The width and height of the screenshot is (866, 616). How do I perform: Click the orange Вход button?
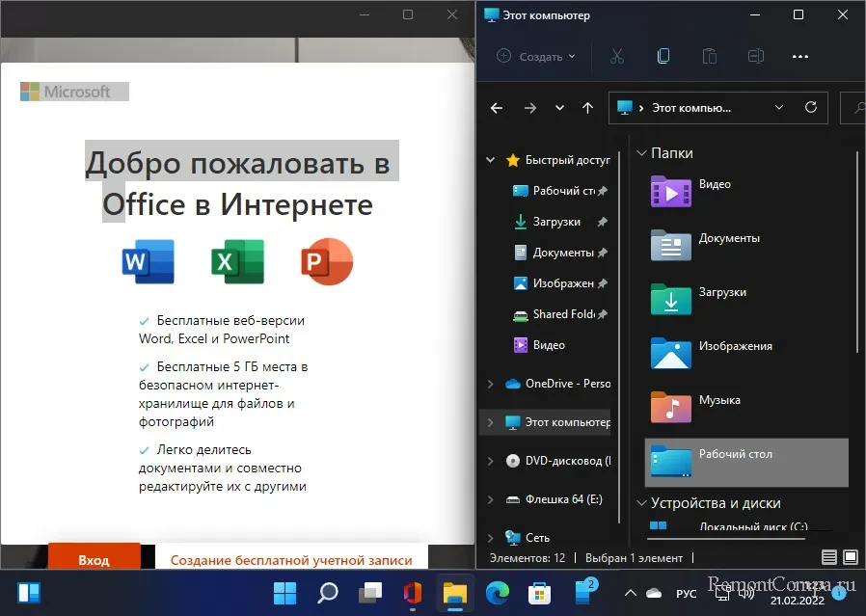pos(94,559)
